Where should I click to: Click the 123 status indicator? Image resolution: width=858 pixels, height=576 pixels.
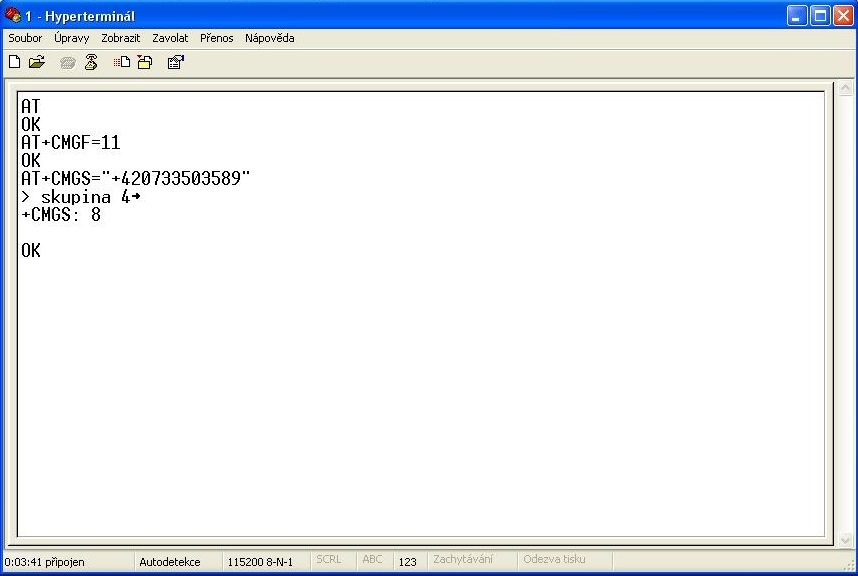(x=408, y=562)
